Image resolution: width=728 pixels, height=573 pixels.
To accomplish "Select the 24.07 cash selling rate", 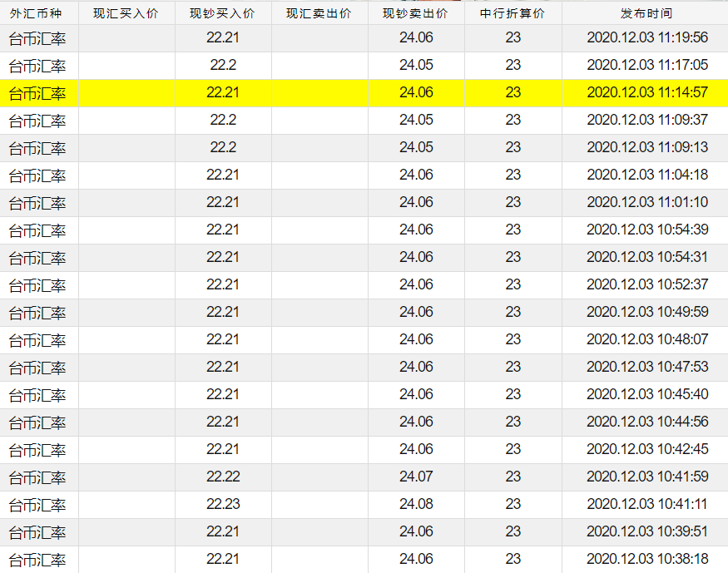I will [416, 477].
